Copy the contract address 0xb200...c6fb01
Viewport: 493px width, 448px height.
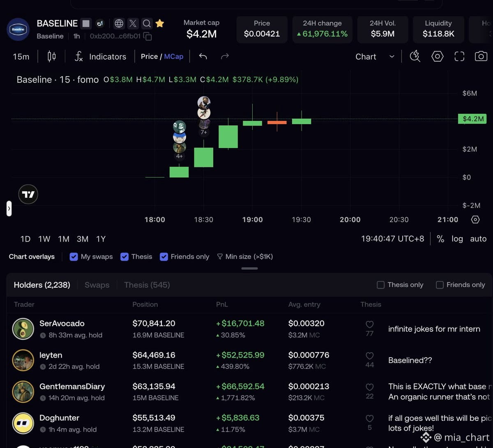pyautogui.click(x=148, y=37)
